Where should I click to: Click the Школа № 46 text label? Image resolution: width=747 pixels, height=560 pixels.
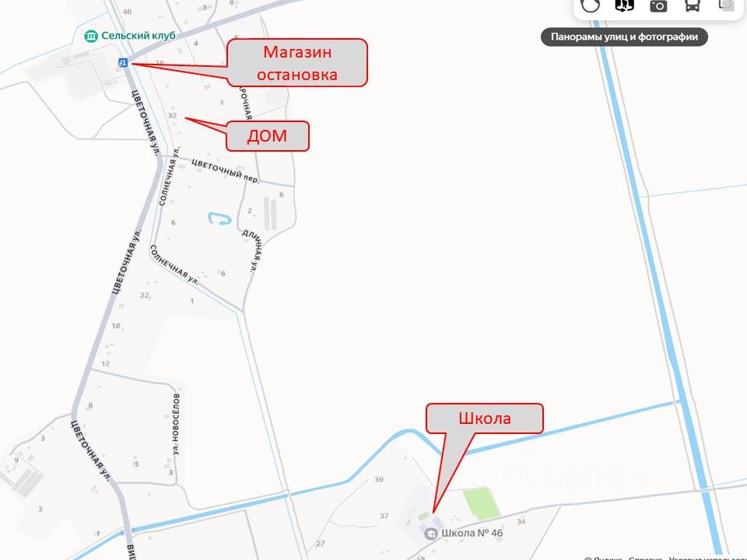(472, 533)
